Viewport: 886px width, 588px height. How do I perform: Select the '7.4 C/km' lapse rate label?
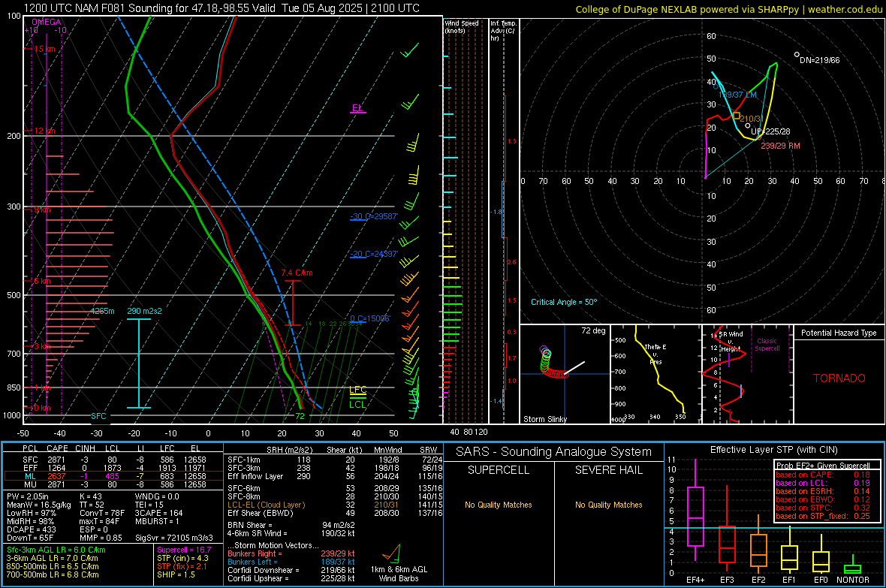pyautogui.click(x=297, y=273)
